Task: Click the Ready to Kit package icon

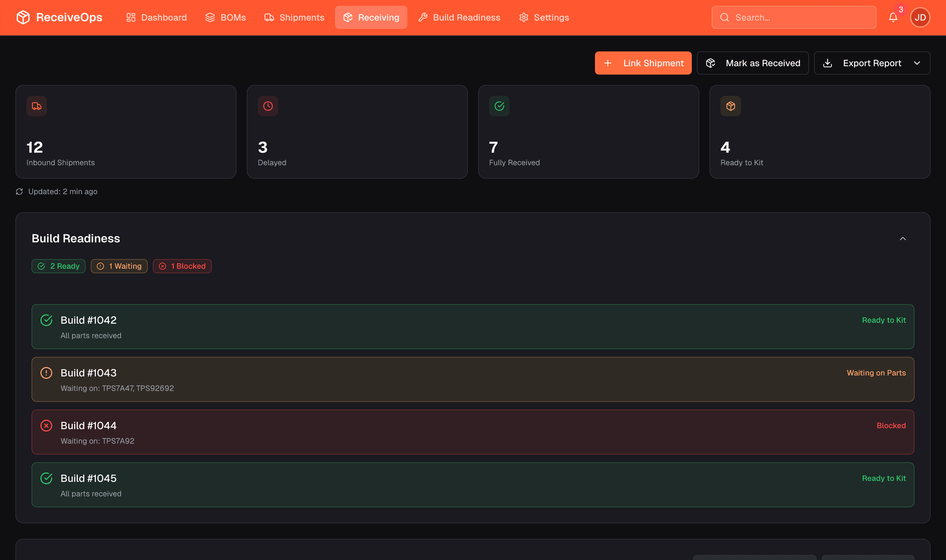Action: [731, 106]
